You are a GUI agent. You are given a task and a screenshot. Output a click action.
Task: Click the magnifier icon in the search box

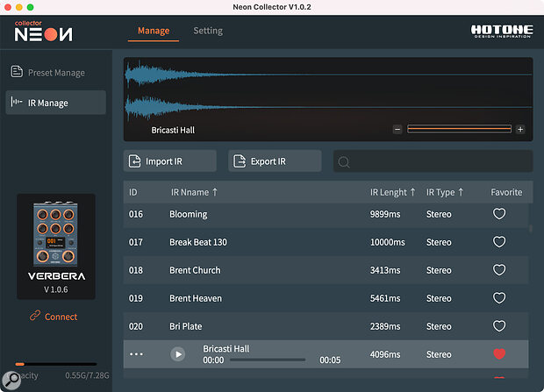pyautogui.click(x=344, y=162)
